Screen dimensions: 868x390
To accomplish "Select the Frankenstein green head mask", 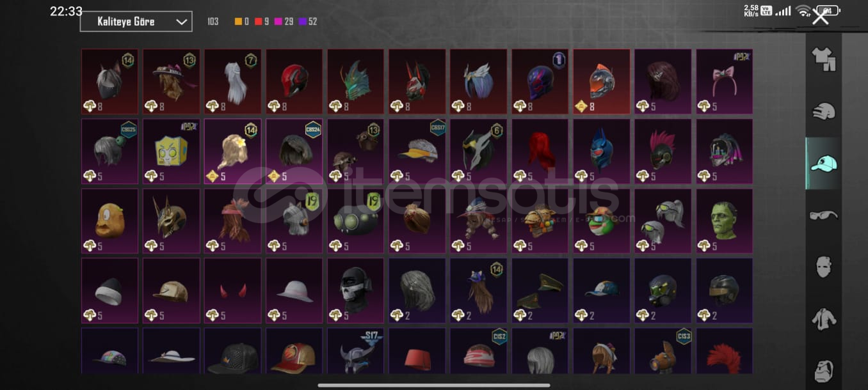I will [724, 221].
